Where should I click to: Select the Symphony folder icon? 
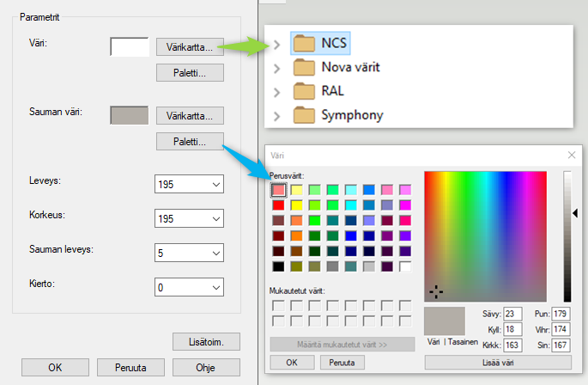click(x=305, y=115)
